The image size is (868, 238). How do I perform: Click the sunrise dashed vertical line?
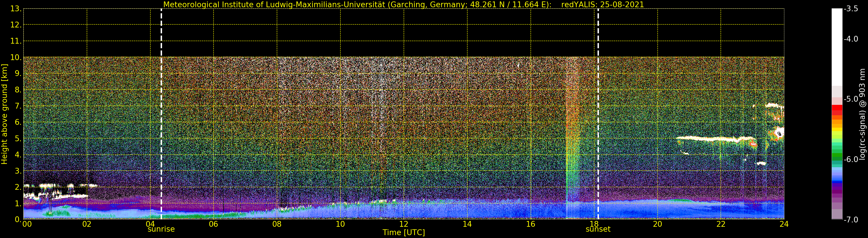coord(161,114)
